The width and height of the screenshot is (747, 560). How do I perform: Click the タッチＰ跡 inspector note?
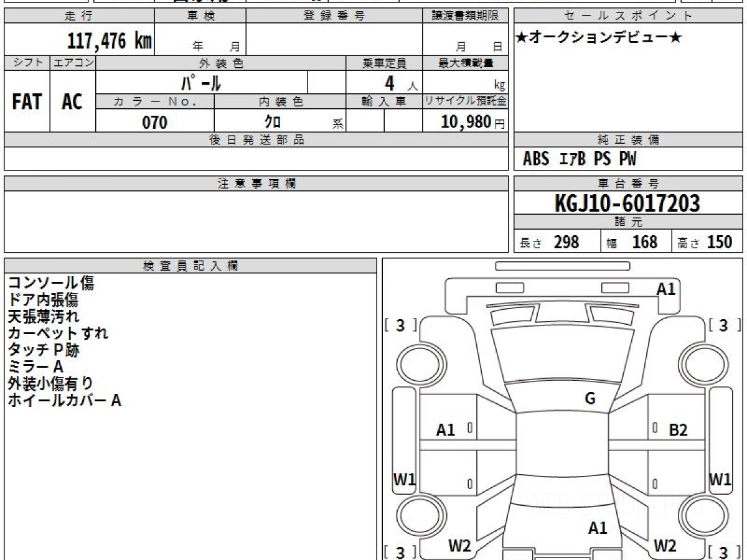(x=44, y=350)
